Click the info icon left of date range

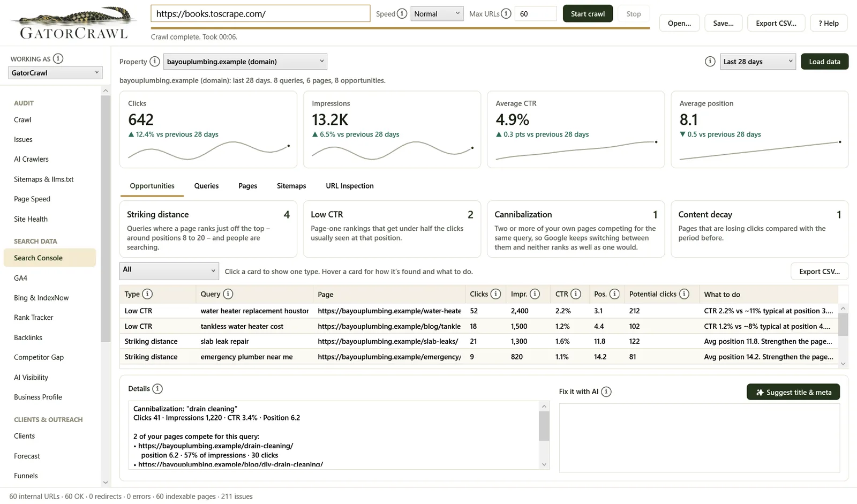(x=710, y=62)
